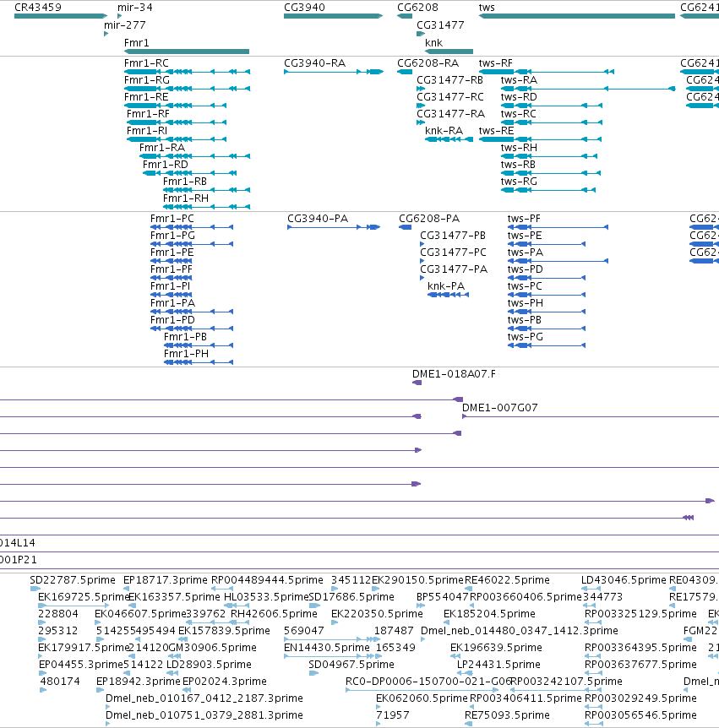Screen dimensions: 719x728
Task: Select protein tws-PE
Action: click(x=547, y=244)
